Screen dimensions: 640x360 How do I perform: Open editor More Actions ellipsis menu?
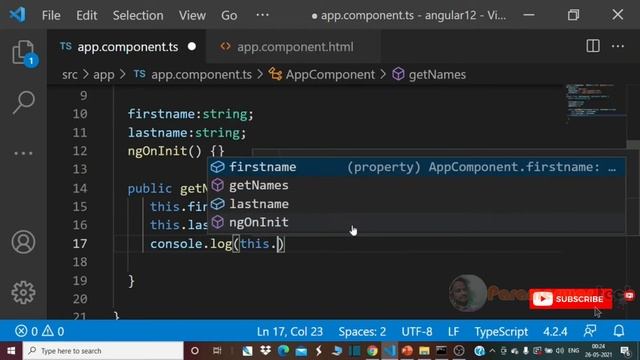click(618, 46)
